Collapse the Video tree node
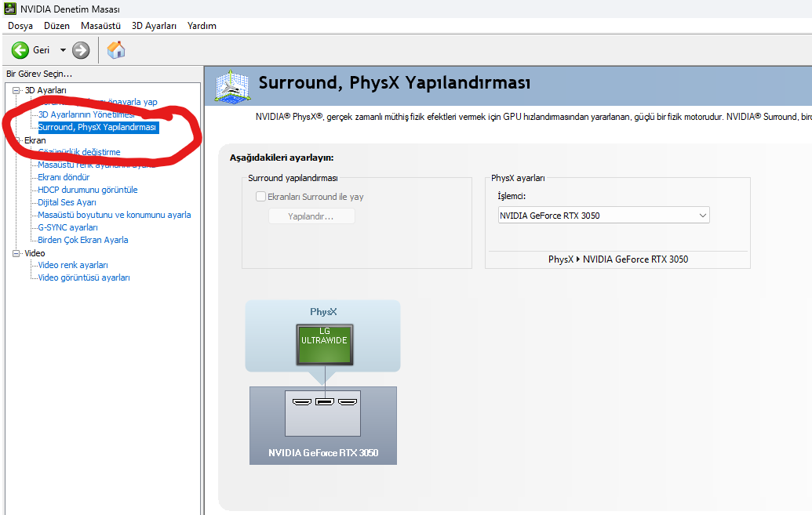The image size is (812, 515). click(x=16, y=254)
